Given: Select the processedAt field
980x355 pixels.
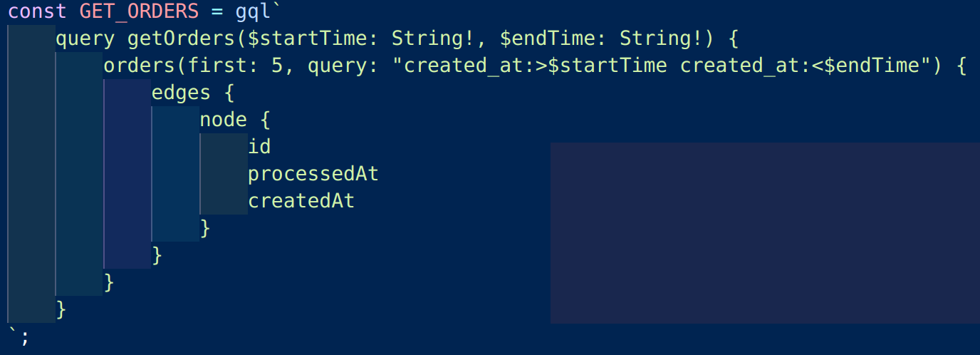Looking at the screenshot, I should 313,174.
